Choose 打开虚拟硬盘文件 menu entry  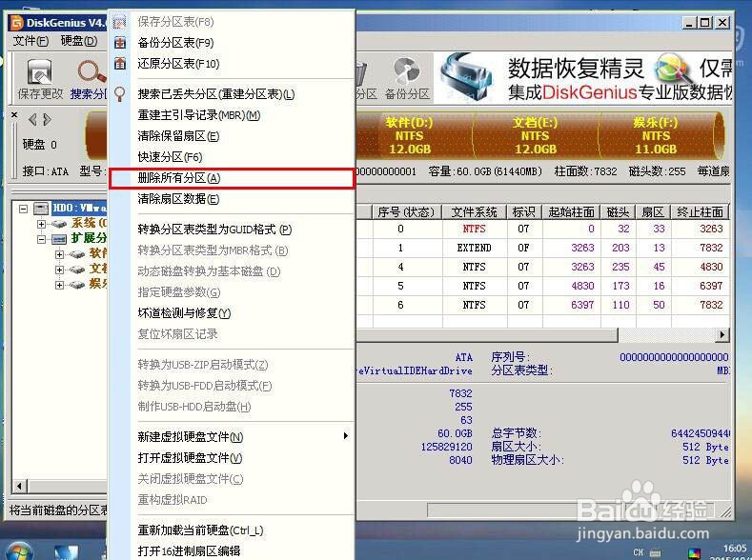coord(190,457)
